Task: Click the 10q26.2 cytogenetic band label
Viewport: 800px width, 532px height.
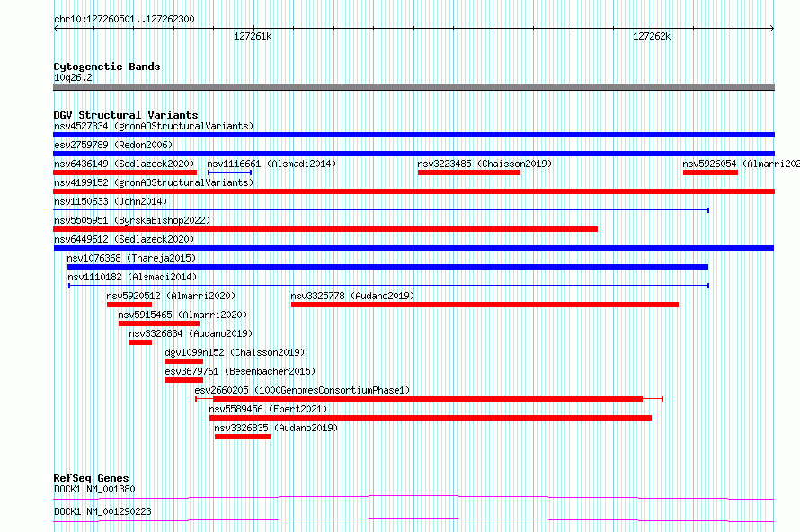Action: 73,77
